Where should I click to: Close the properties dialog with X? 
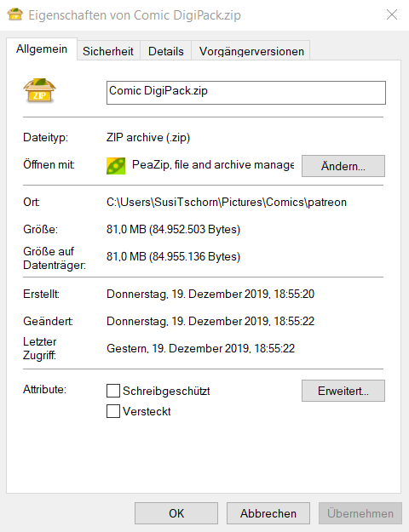pyautogui.click(x=392, y=14)
